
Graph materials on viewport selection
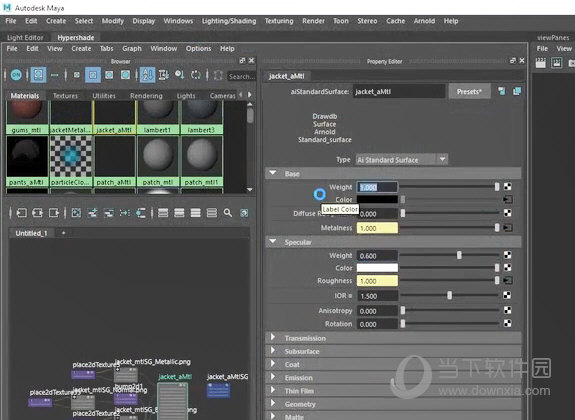(141, 213)
